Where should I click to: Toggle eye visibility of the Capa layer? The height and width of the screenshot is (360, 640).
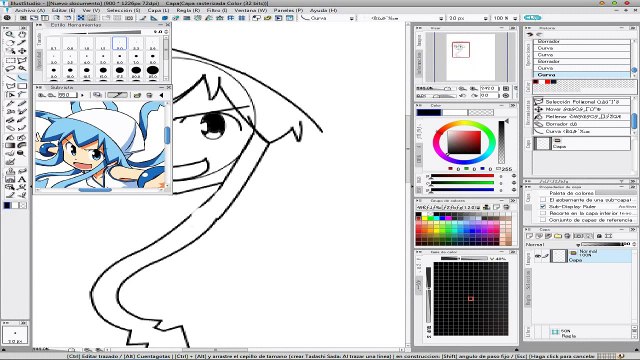pyautogui.click(x=538, y=256)
